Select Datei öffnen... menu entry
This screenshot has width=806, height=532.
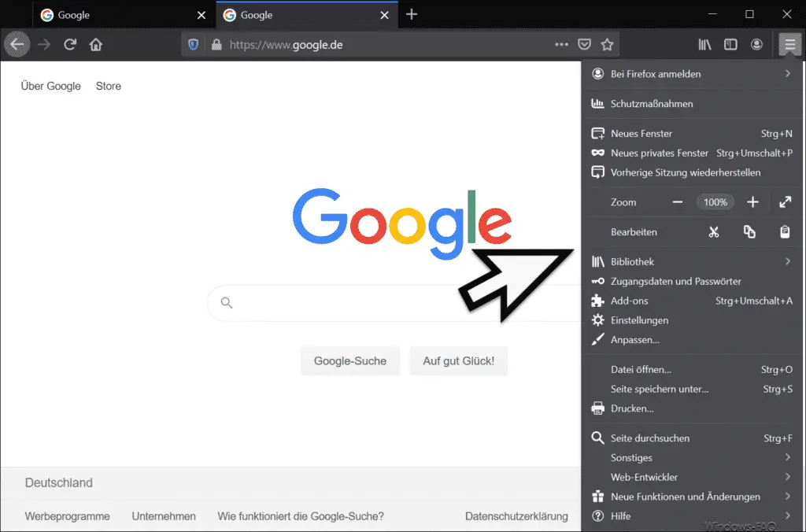coord(692,370)
